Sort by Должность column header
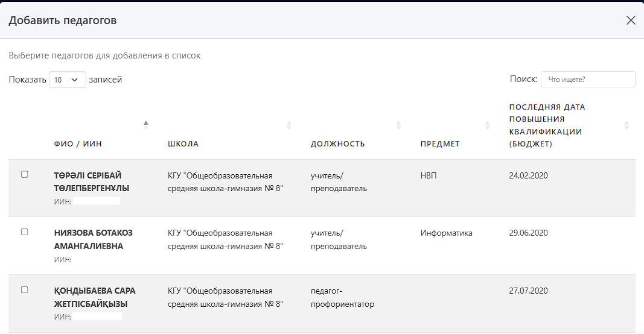 pos(337,144)
